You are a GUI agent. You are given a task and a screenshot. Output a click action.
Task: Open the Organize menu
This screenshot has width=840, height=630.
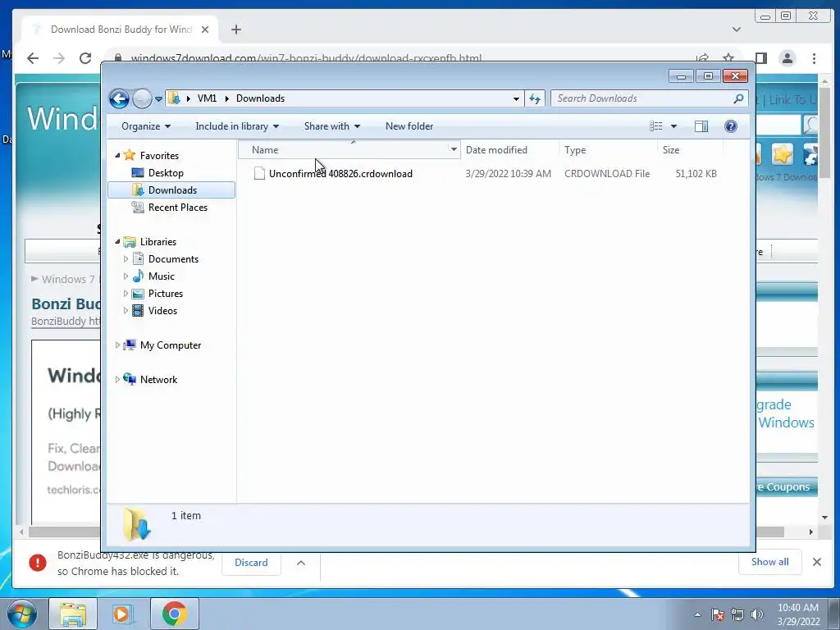146,126
